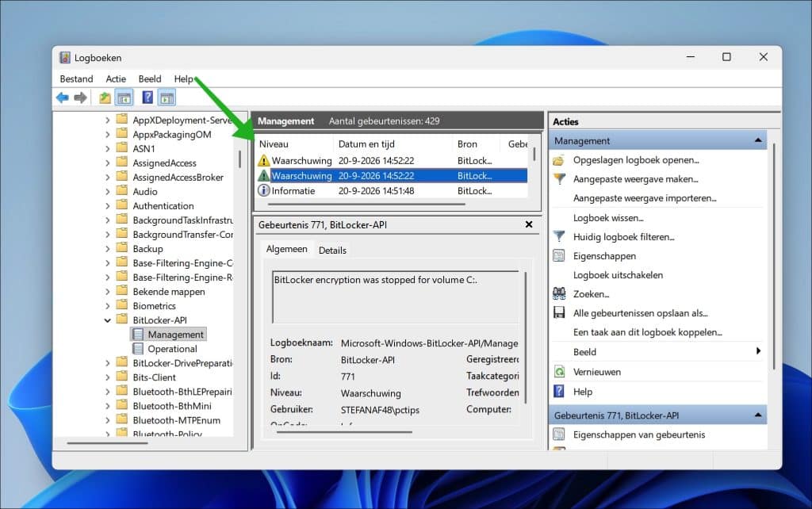
Task: Click the folder icon of Opgeslagen logboek openen
Action: point(559,160)
